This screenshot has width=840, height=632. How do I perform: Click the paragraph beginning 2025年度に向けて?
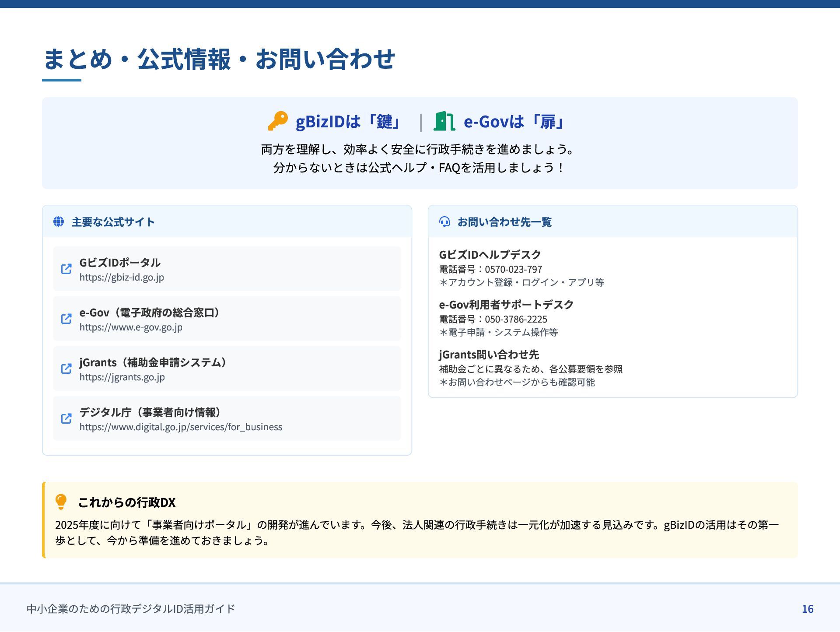(417, 533)
